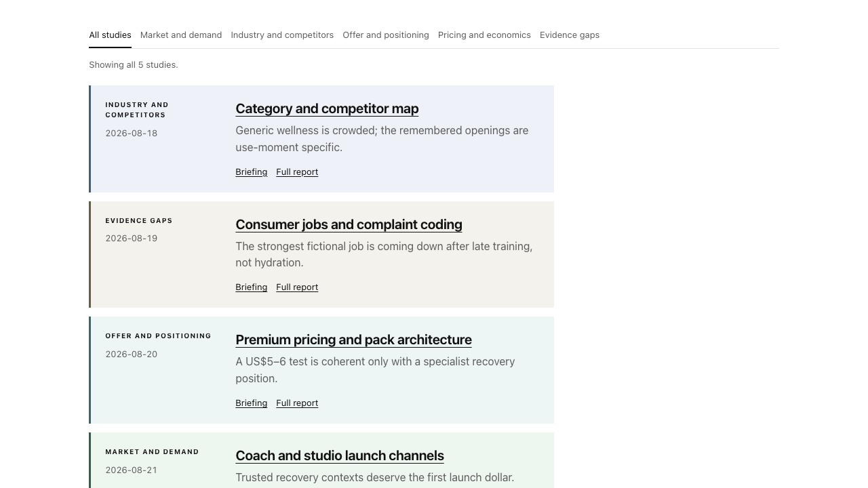Open the Industry and competitors tab
Viewport: 868px width, 488px height.
point(282,35)
